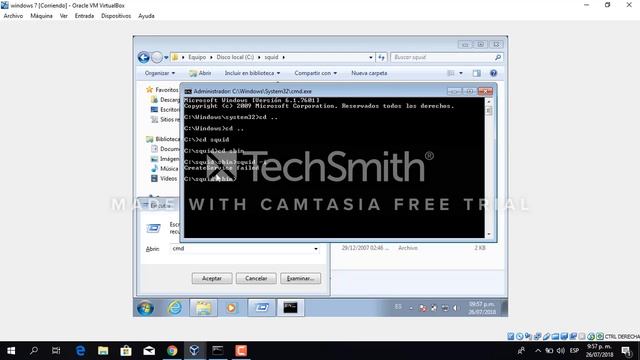Change the Explorer view icon
This screenshot has height=360, width=640.
tap(451, 73)
